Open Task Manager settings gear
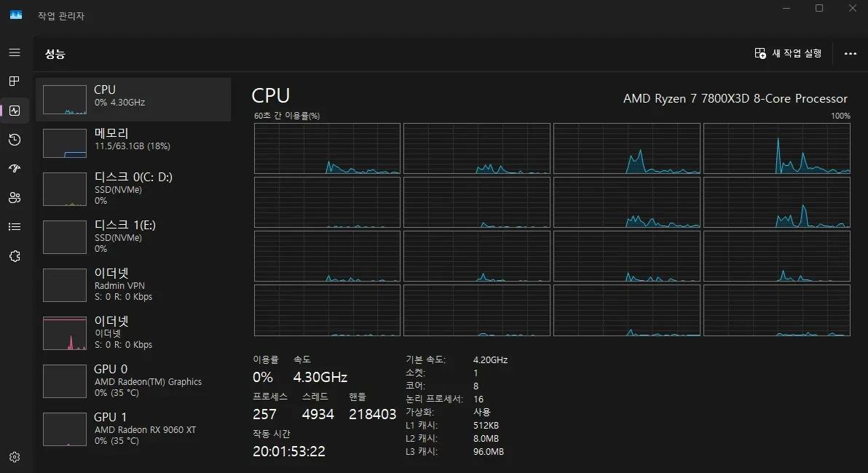The height and width of the screenshot is (473, 868). click(15, 457)
